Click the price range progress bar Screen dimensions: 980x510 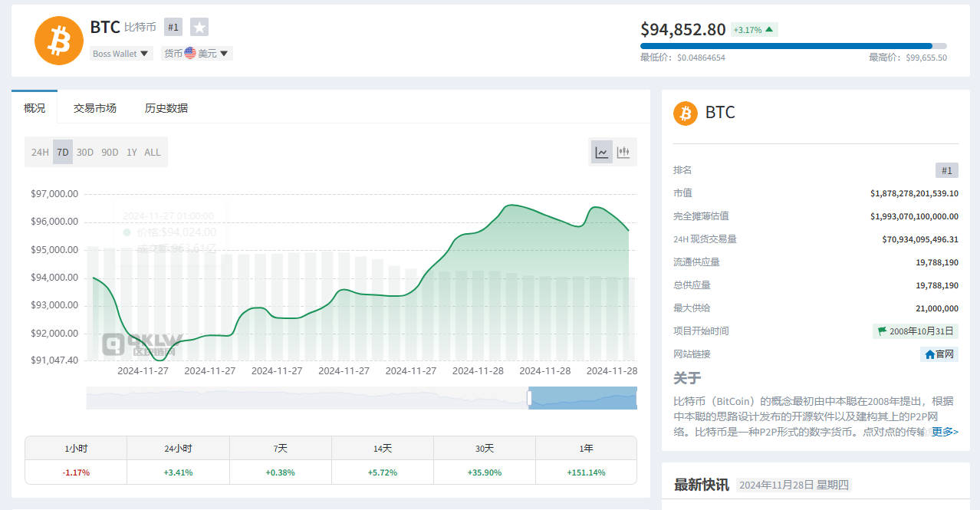pyautogui.click(x=794, y=46)
